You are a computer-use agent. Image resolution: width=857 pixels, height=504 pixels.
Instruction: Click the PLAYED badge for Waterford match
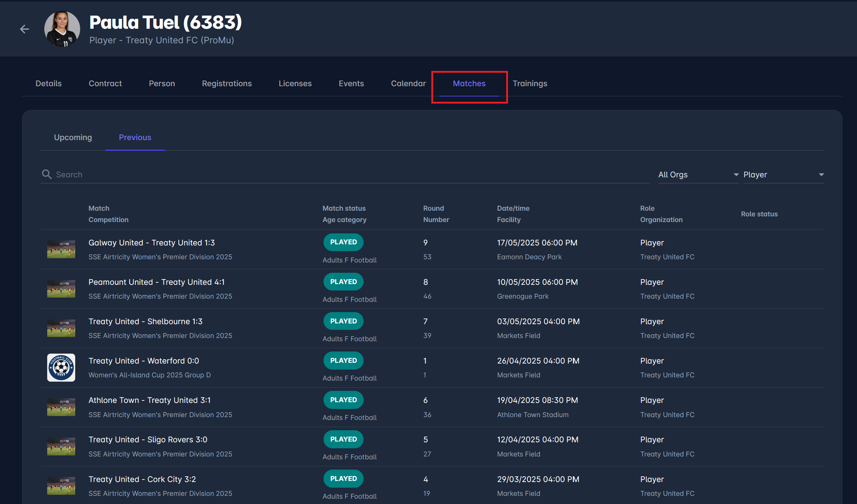pos(343,360)
